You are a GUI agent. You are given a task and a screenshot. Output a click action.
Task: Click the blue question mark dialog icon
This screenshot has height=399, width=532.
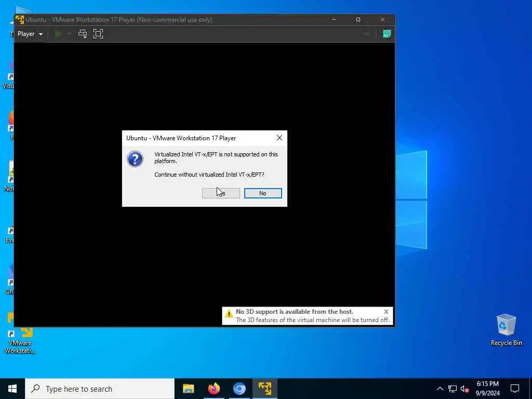pyautogui.click(x=135, y=159)
